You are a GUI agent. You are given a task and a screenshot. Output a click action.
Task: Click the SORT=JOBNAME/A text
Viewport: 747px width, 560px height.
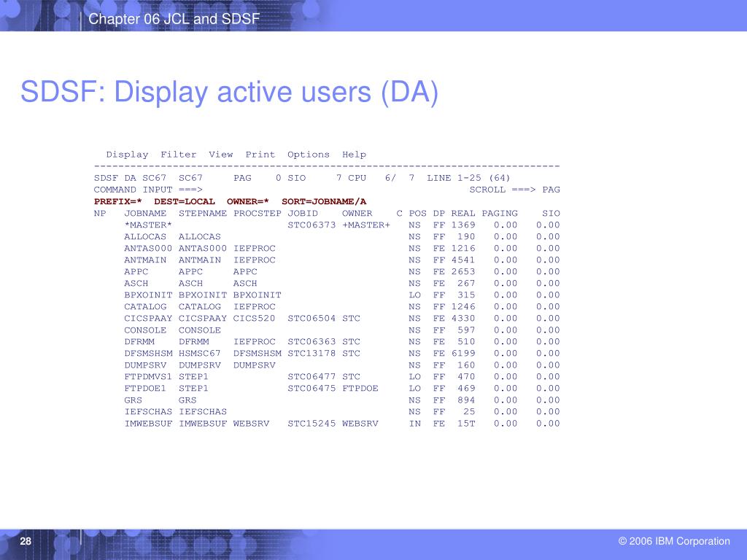coord(324,201)
